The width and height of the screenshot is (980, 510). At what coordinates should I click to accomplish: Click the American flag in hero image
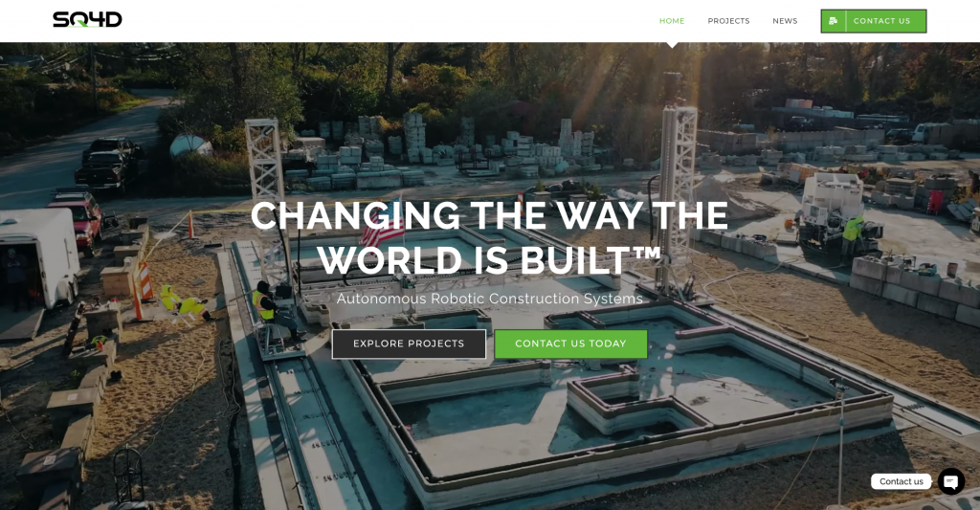382,230
